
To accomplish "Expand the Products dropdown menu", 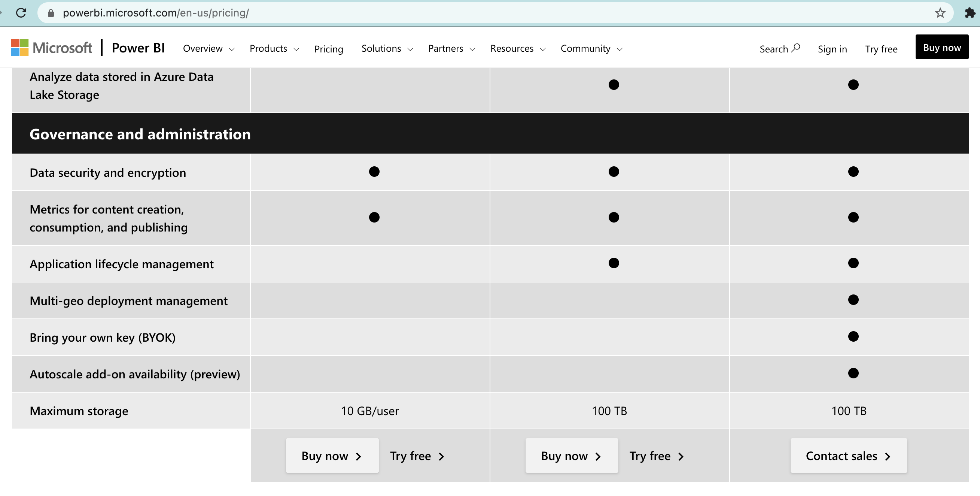I will pos(274,49).
